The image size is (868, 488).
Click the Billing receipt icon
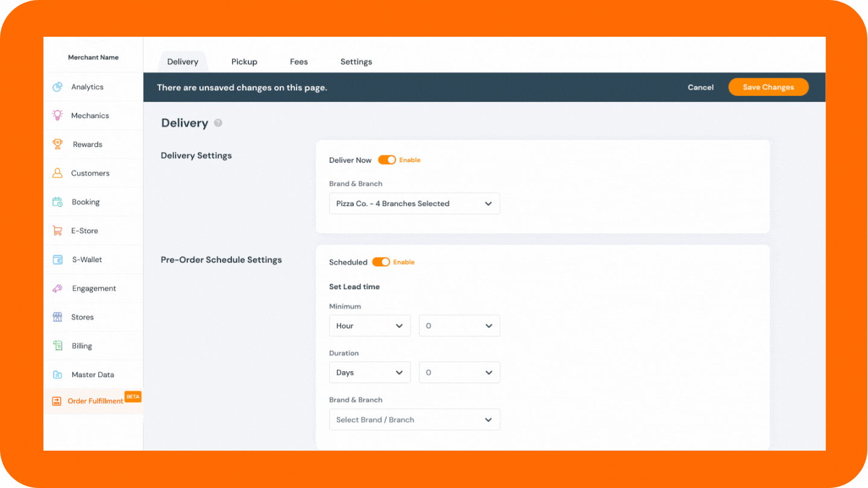click(x=57, y=346)
